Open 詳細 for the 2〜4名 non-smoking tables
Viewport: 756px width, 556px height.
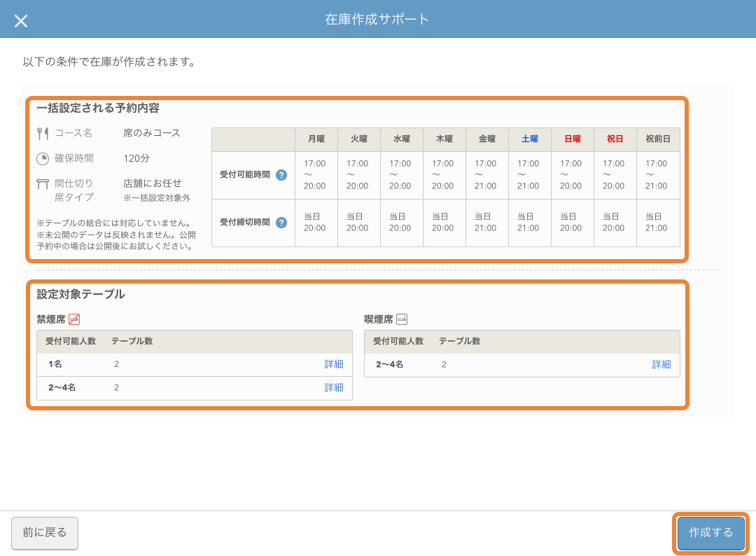(335, 388)
